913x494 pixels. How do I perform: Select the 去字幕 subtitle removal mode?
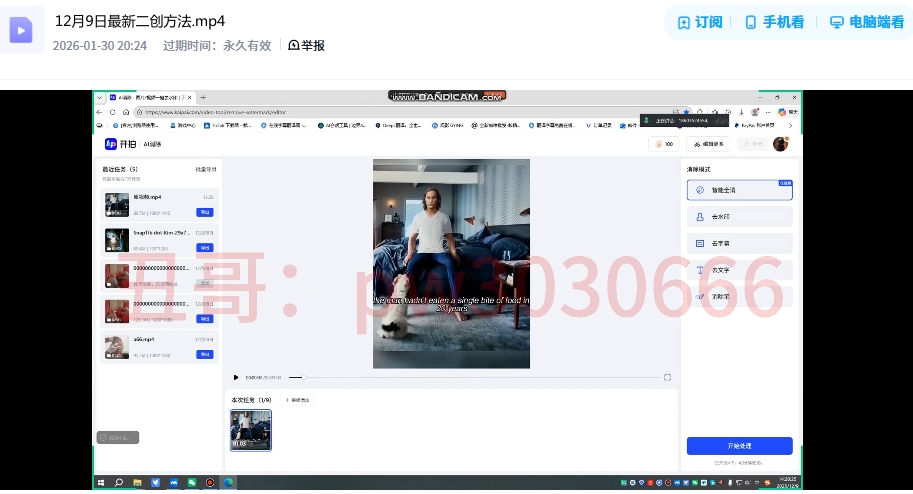click(x=739, y=244)
